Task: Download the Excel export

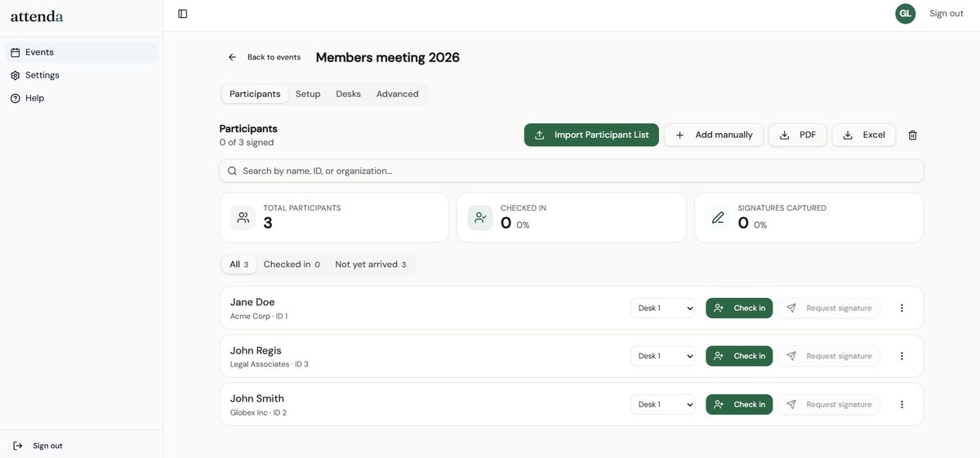Action: point(864,135)
